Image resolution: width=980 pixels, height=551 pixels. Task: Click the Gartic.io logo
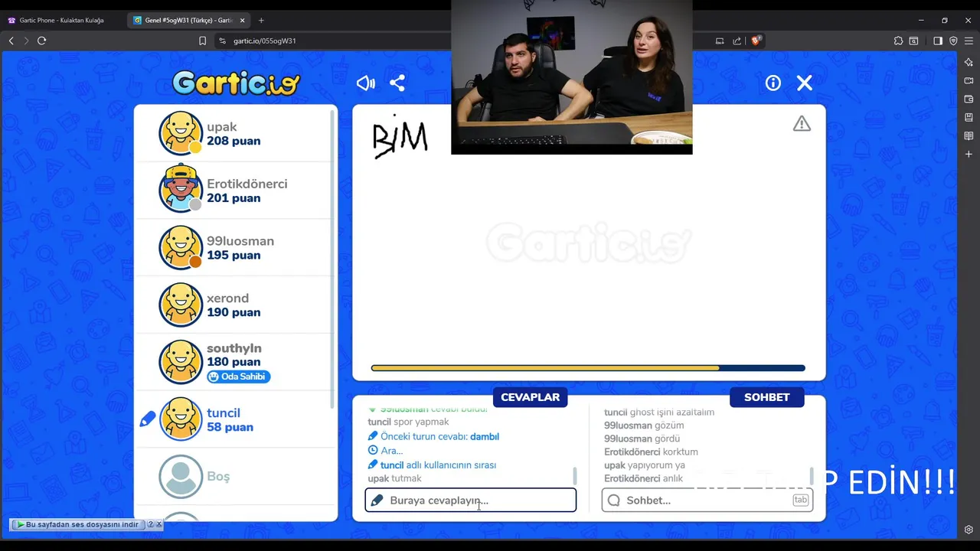pyautogui.click(x=236, y=83)
